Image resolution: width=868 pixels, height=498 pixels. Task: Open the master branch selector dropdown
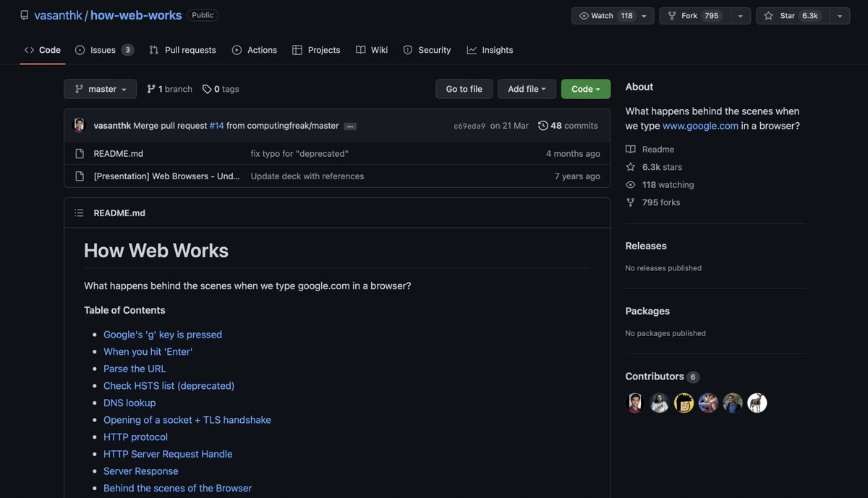click(x=100, y=89)
